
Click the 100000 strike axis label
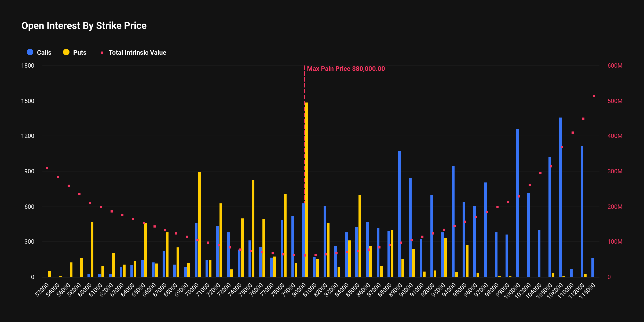tap(512, 291)
